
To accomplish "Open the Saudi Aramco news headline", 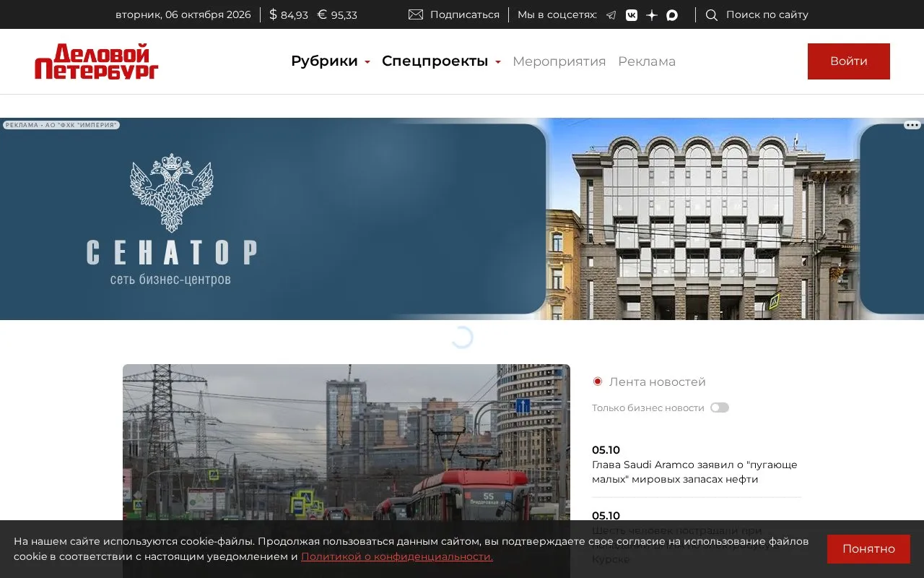I will (694, 472).
